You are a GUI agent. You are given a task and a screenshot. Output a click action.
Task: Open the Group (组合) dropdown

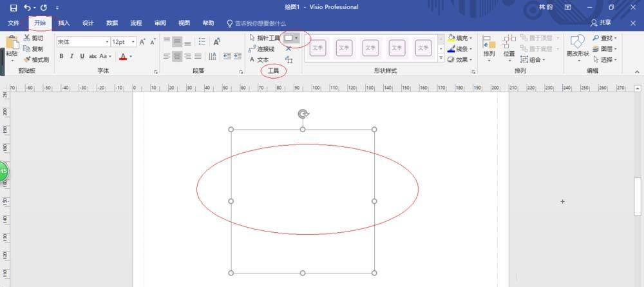coord(533,59)
